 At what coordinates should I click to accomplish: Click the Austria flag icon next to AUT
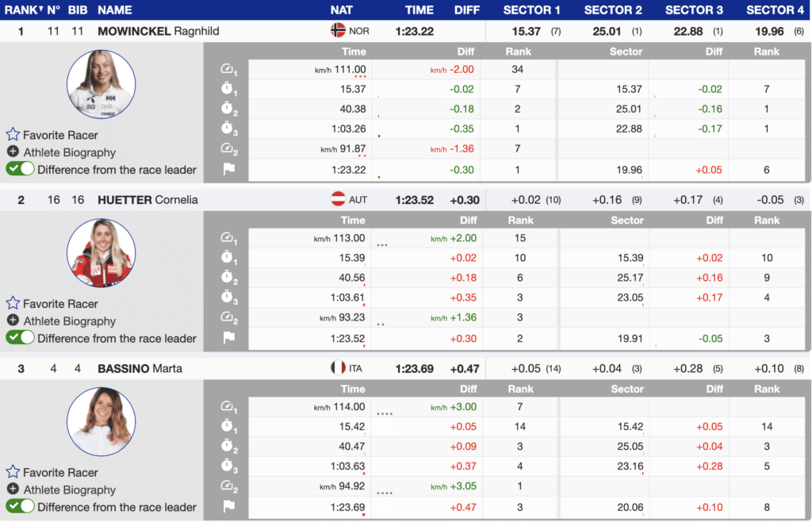click(338, 199)
